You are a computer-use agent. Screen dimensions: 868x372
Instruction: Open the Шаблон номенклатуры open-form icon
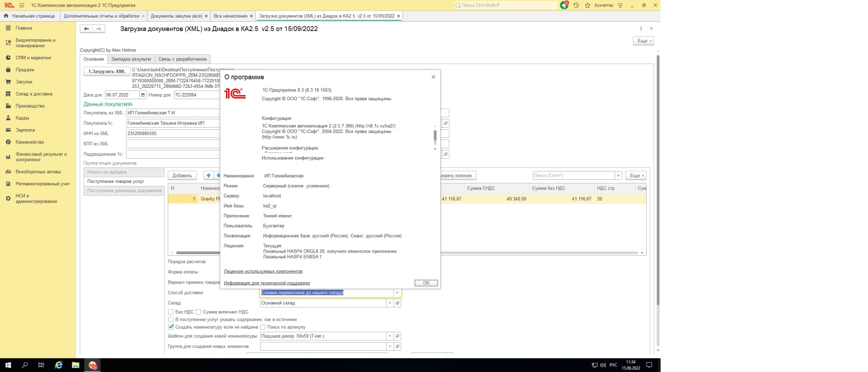397,336
